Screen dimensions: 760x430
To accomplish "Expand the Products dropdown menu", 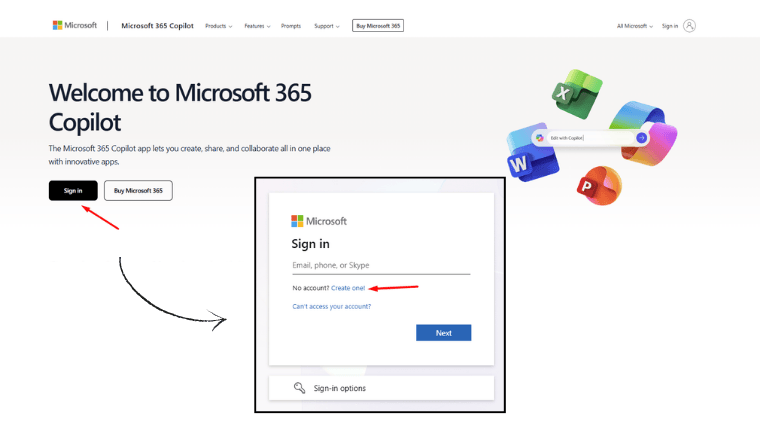I will click(219, 26).
